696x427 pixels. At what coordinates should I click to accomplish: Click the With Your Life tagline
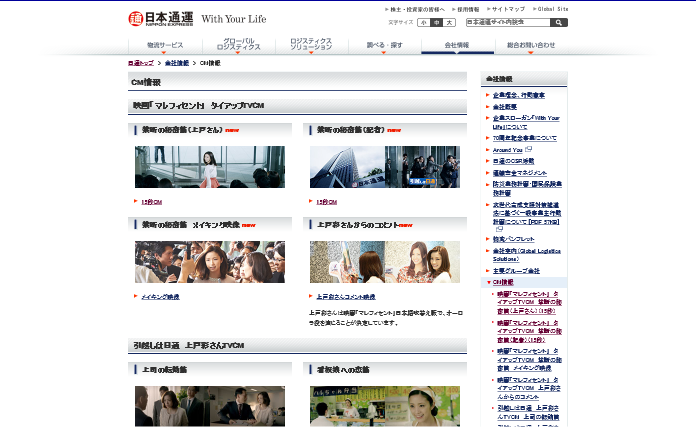(x=234, y=19)
